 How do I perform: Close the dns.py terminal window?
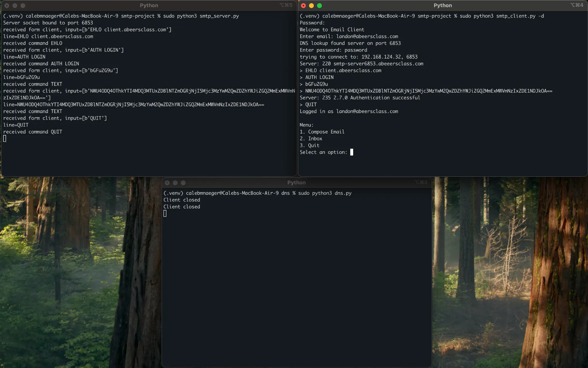[167, 183]
